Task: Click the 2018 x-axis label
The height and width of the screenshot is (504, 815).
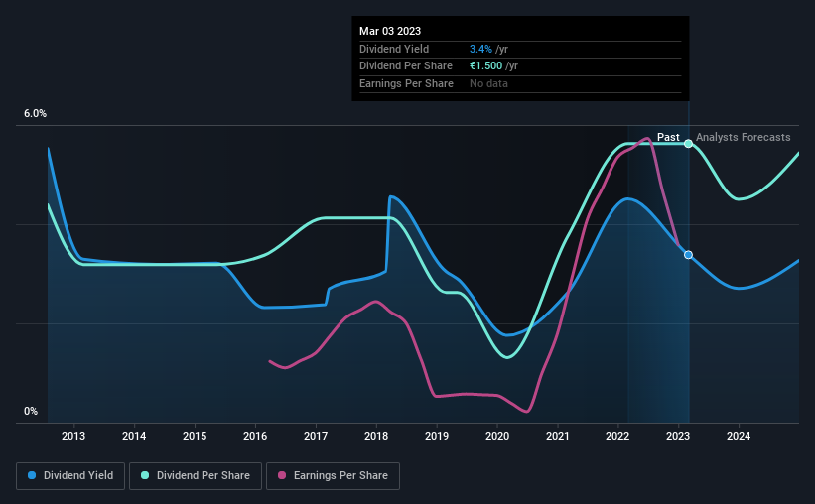Action: pos(376,436)
